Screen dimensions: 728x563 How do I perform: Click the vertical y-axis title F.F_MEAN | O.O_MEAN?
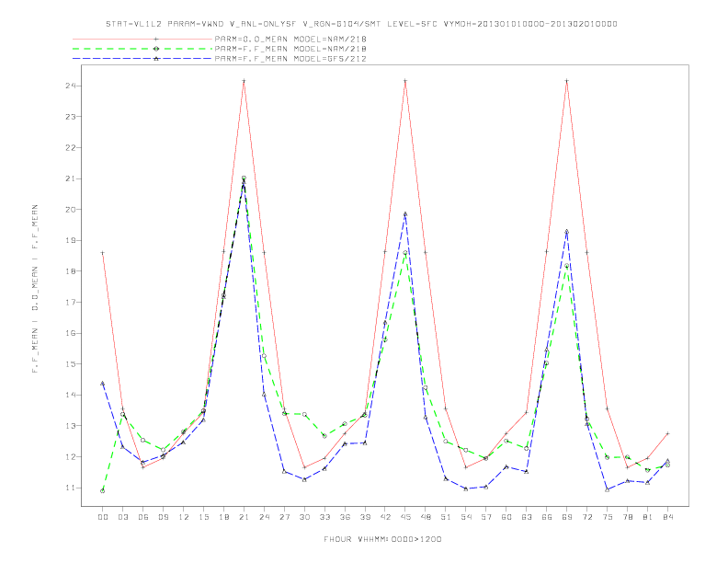point(35,289)
